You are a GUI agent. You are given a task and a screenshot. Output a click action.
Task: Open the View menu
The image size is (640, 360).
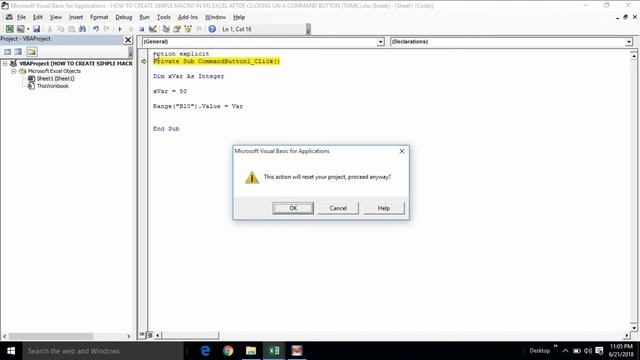coord(56,17)
